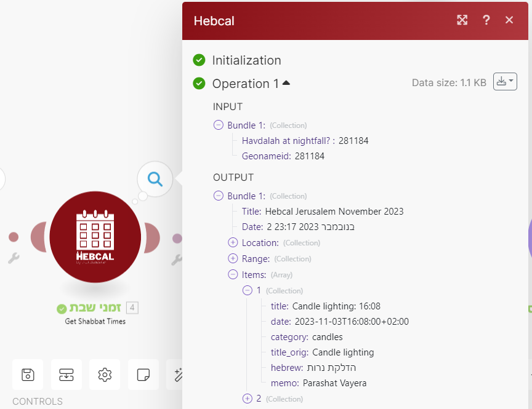Click memo: Parashat Vayera row

click(x=318, y=383)
